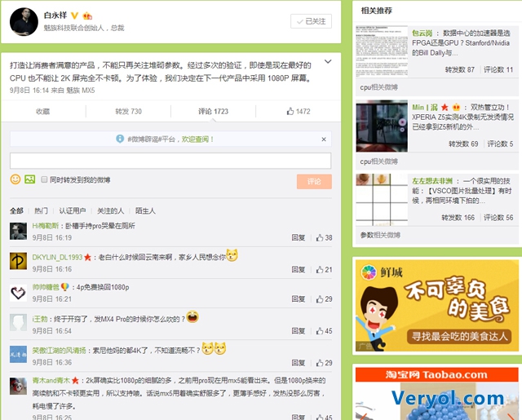Open the first cpu相关微博 link
The height and width of the screenshot is (420, 522).
[378, 87]
